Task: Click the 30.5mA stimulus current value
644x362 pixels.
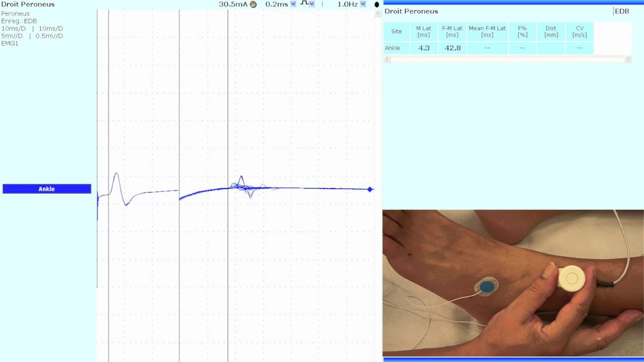Action: point(233,4)
